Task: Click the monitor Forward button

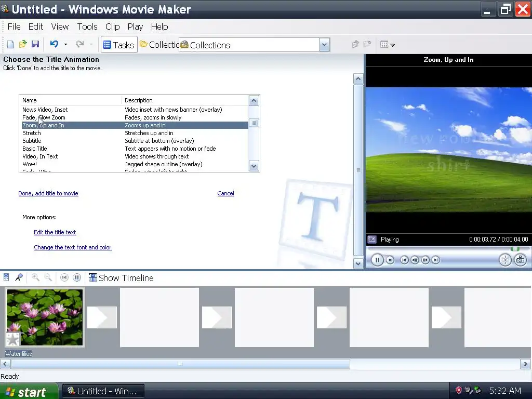Action: [436, 260]
